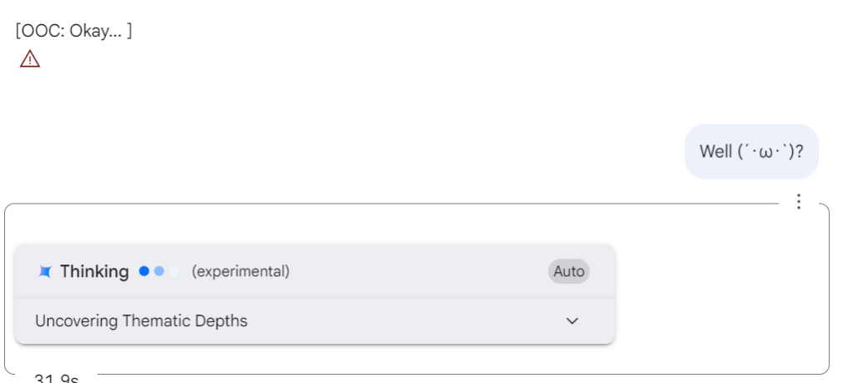Image resolution: width=868 pixels, height=383 pixels.
Task: Click the Thinking label
Action: click(94, 271)
